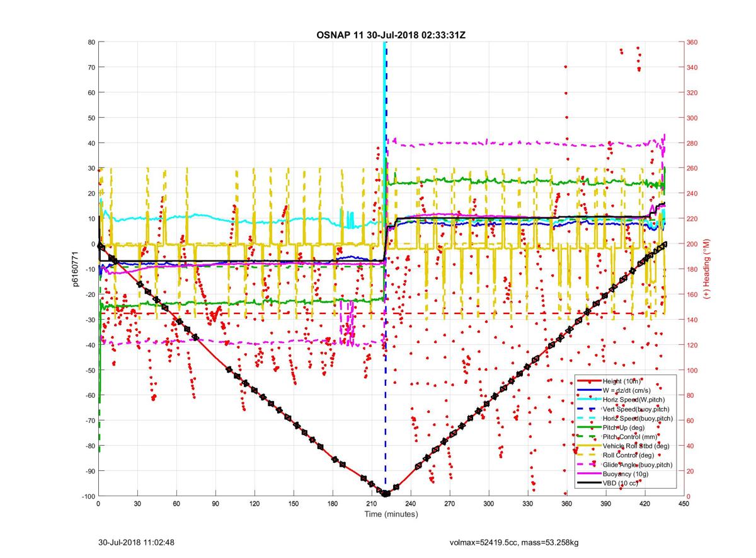Click the left axis tick label "-50"
756x558 pixels.
click(x=89, y=370)
